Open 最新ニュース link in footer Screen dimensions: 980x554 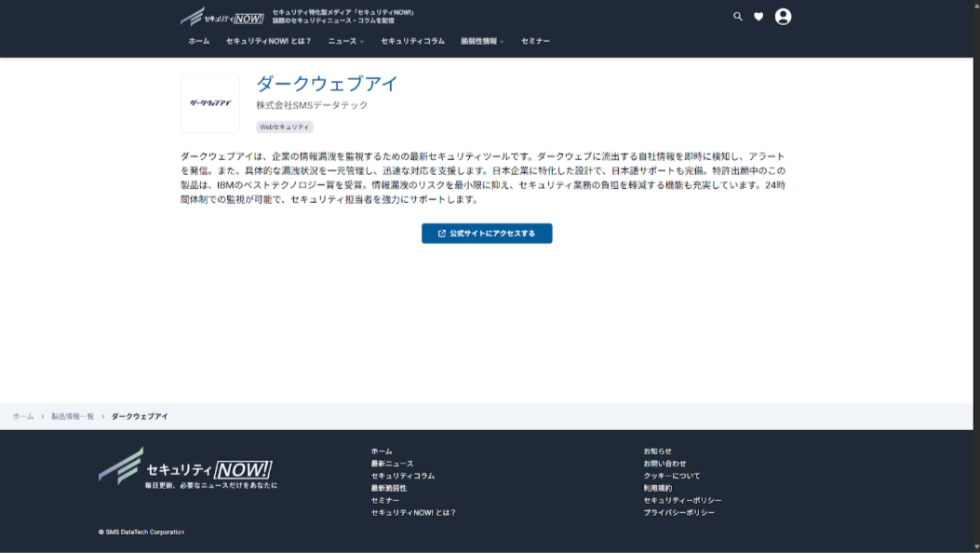coord(392,464)
